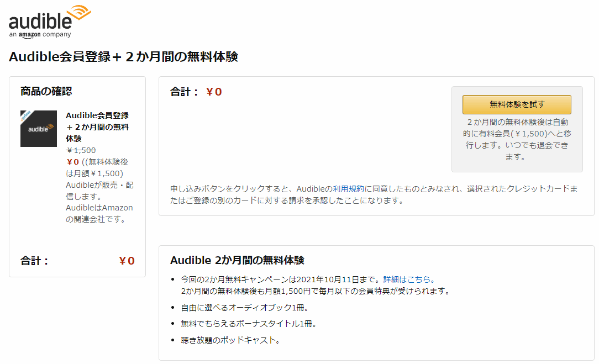Click the page heading Audible会員登録＋２か月間の無料体験
The width and height of the screenshot is (599, 364).
pyautogui.click(x=123, y=56)
